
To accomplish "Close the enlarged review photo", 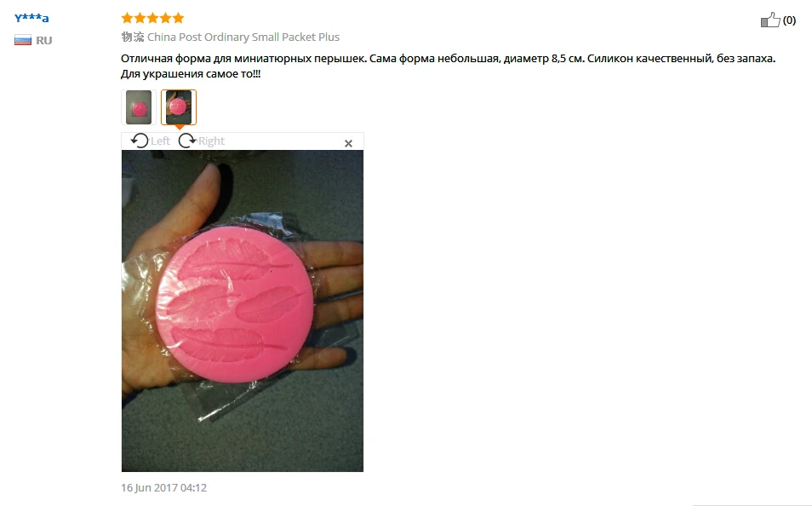I will [348, 144].
